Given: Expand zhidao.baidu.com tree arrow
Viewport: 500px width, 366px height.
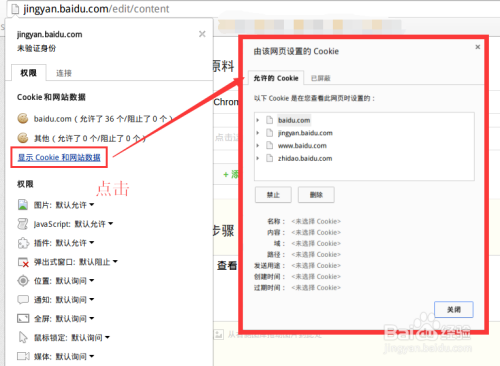Looking at the screenshot, I should click(258, 158).
